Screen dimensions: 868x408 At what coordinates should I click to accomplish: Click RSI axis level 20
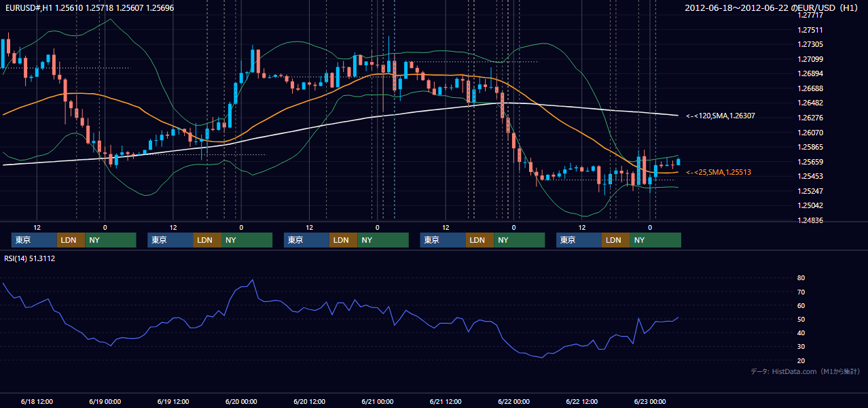point(801,360)
